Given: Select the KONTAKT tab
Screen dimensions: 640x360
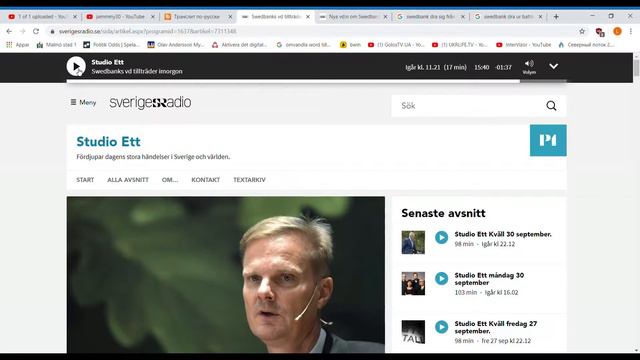Looking at the screenshot, I should [205, 180].
